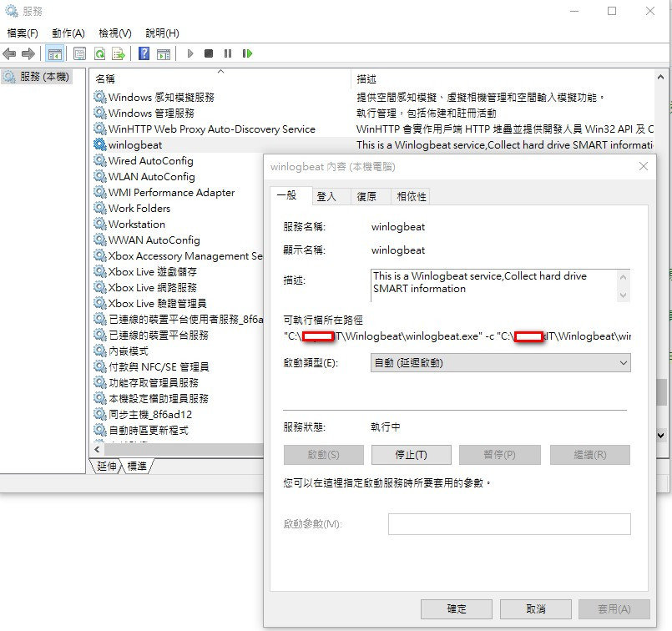
Task: Open the Properties toolbar icon
Action: [x=79, y=53]
